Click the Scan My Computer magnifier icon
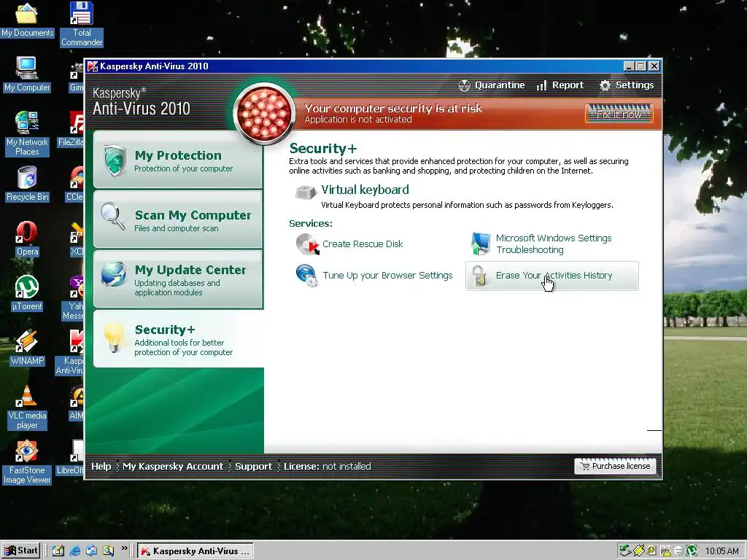Viewport: 747px width, 560px height. click(x=113, y=217)
